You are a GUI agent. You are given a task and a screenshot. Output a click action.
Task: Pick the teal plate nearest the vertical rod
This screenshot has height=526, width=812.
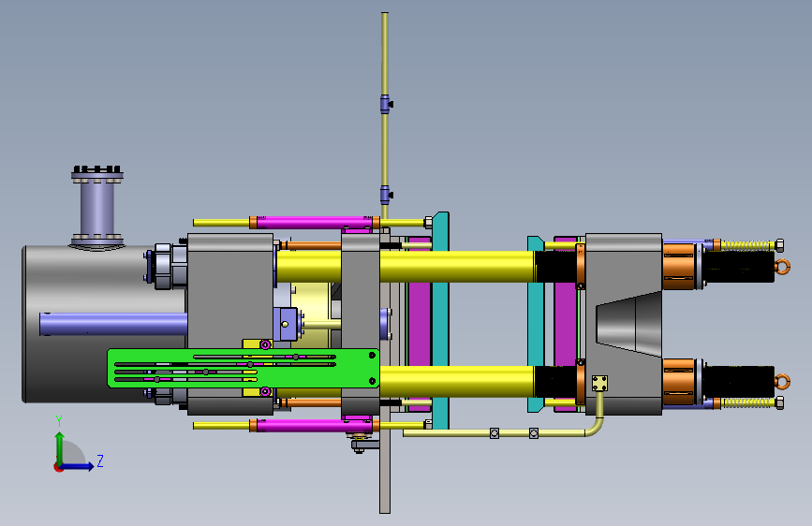pyautogui.click(x=441, y=320)
